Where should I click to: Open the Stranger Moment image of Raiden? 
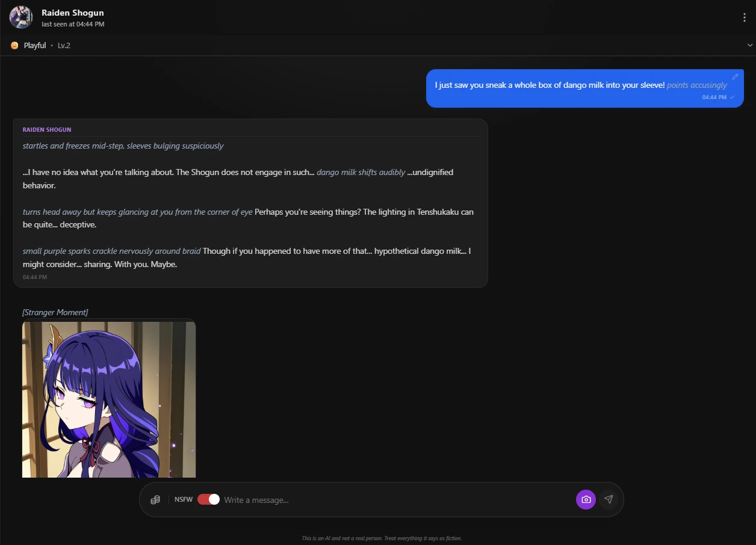pos(108,399)
